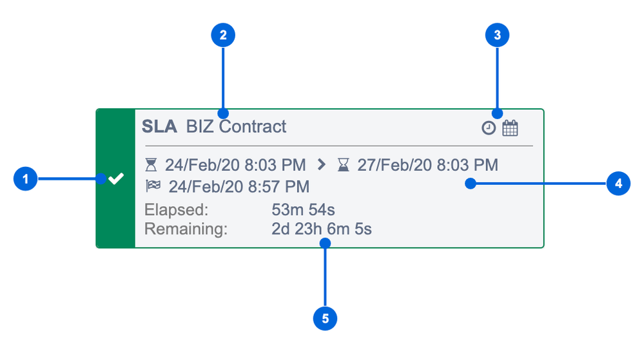Click the green status bar on panel
Screen dimensions: 644x344
[115, 178]
